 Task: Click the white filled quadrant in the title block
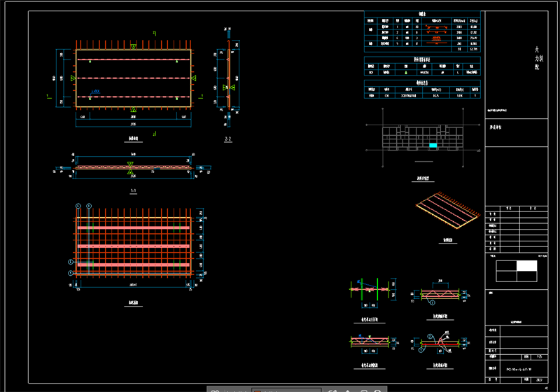pos(526,265)
